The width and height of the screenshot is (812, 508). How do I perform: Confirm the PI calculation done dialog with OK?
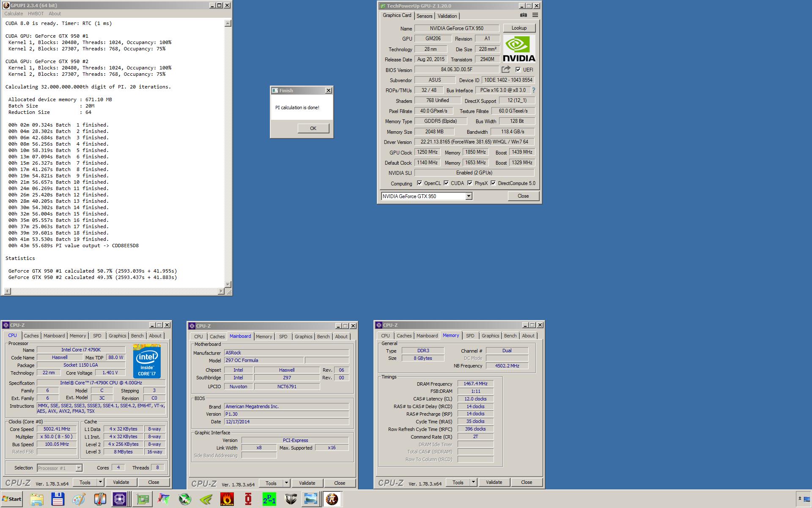pyautogui.click(x=313, y=128)
